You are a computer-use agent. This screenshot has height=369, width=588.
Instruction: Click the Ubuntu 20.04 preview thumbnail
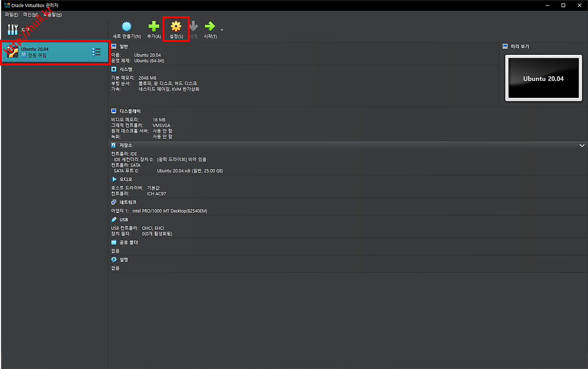[x=543, y=78]
